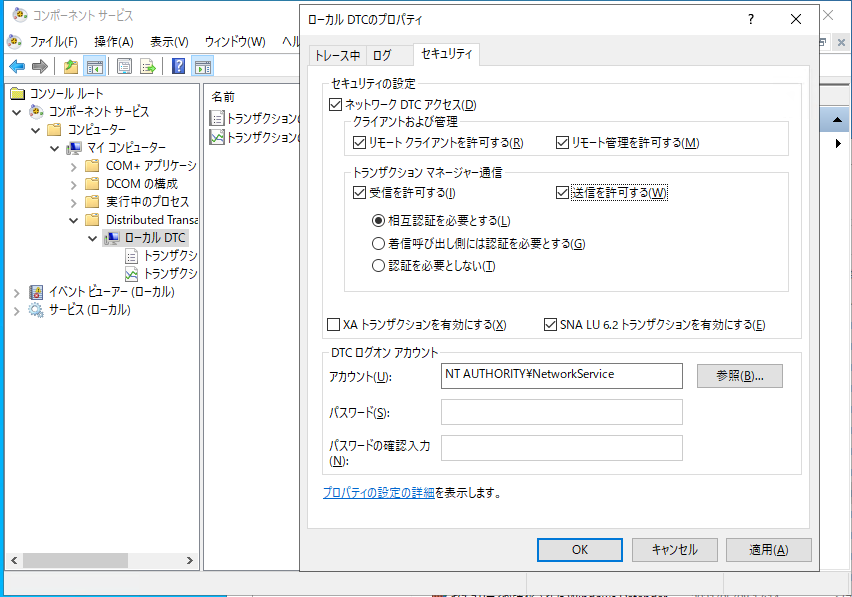Click the Export List toolbar icon
This screenshot has width=852, height=597.
(x=148, y=67)
